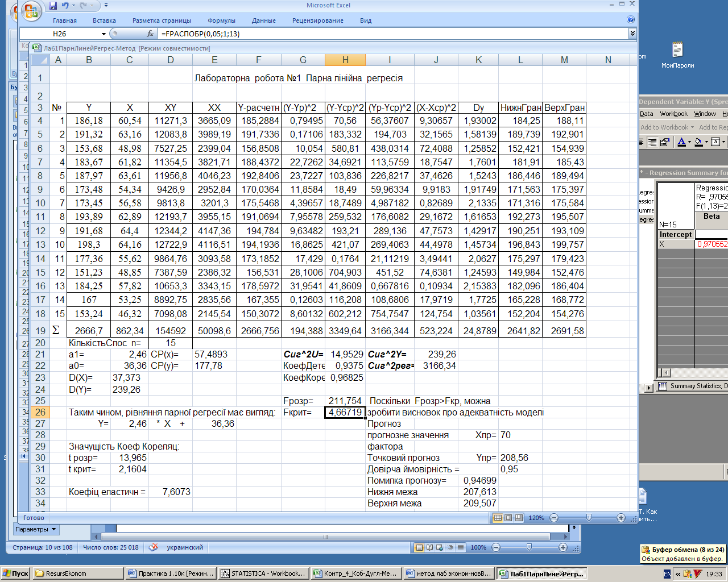Open the round Office button menu
Viewport: 728px width, 582px height.
(32, 10)
